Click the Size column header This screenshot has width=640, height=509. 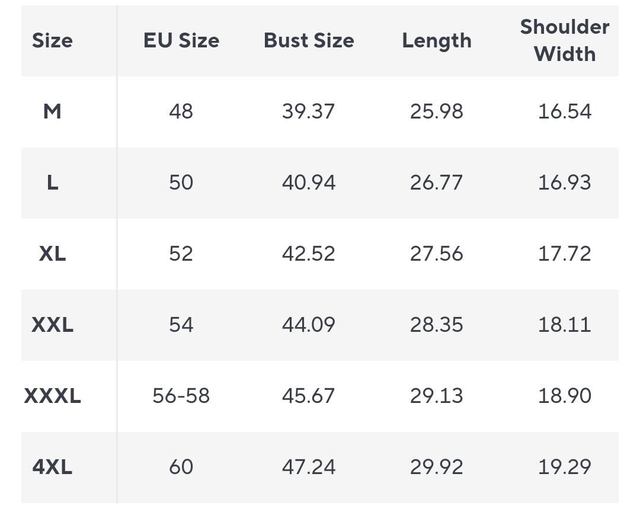[x=52, y=41]
